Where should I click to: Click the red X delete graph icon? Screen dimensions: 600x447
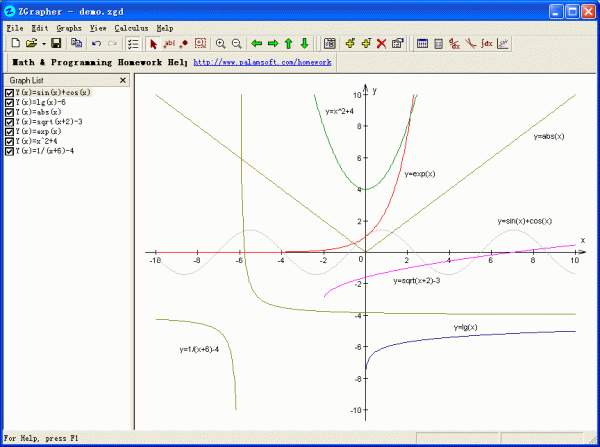(x=381, y=44)
